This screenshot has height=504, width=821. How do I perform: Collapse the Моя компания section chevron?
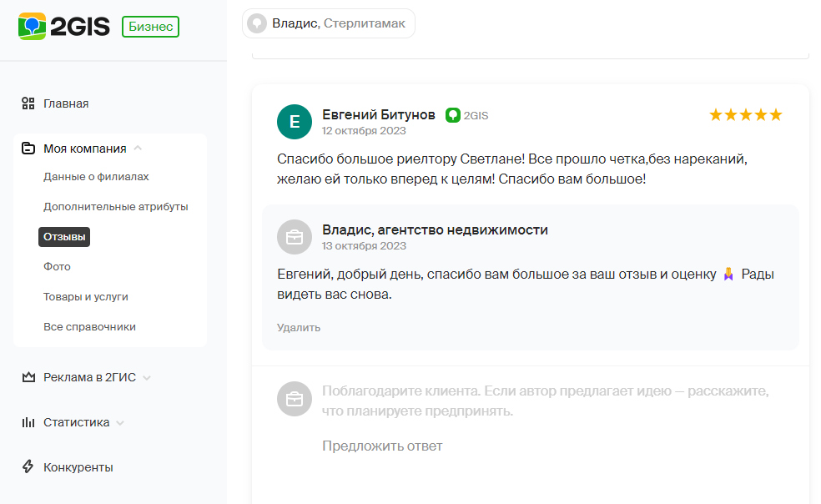point(138,148)
